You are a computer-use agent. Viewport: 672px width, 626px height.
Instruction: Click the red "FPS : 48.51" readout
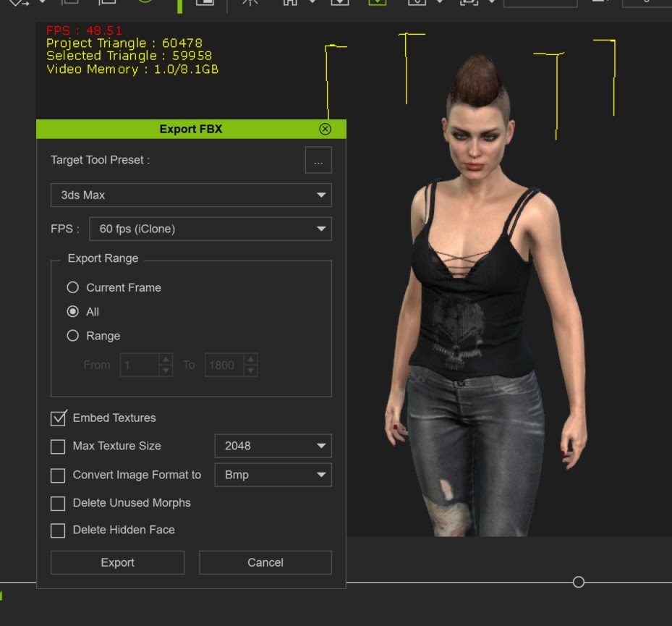(84, 30)
